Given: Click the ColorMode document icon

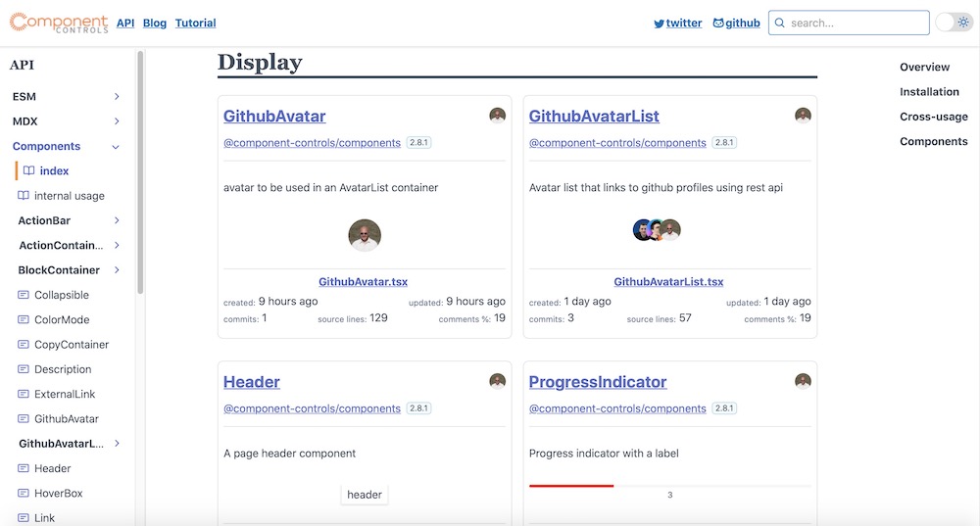Looking at the screenshot, I should click(x=24, y=319).
